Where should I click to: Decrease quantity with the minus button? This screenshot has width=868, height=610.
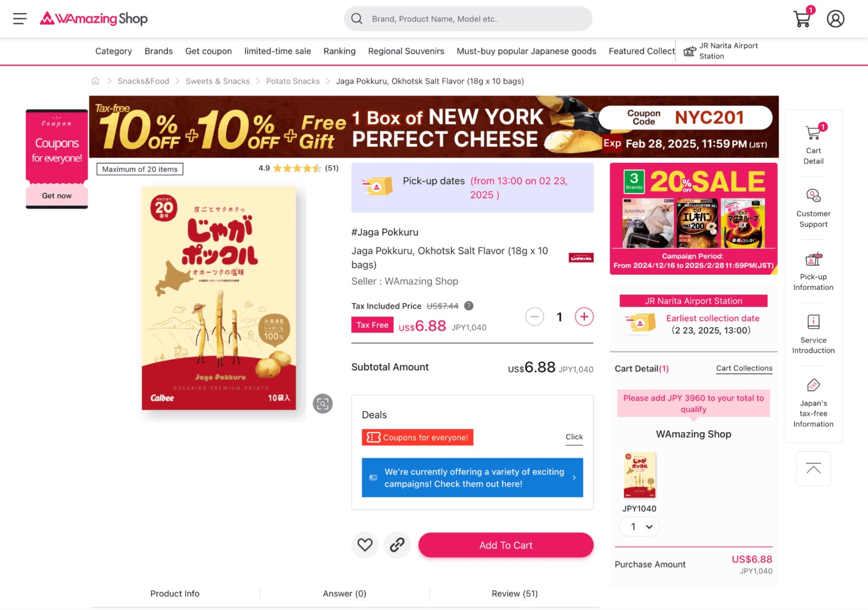point(535,317)
